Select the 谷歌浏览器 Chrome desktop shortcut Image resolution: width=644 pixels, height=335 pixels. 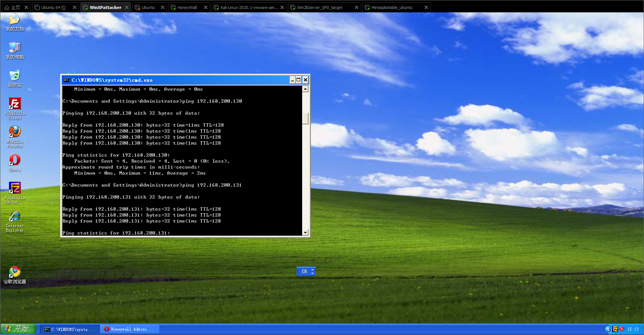tap(15, 275)
